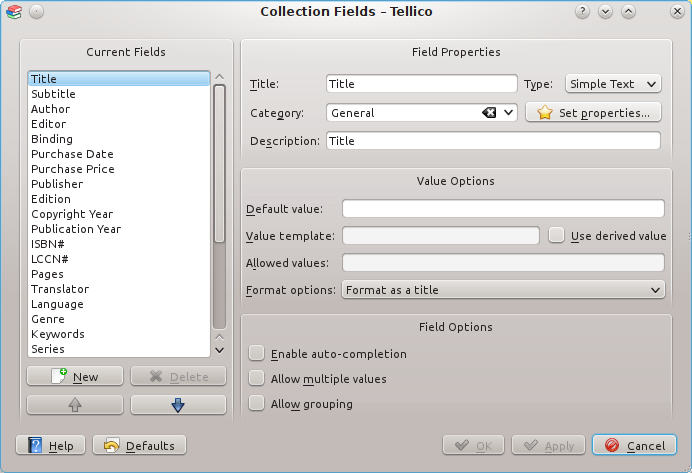692x473 pixels.
Task: Select Copyright Year field
Action: point(119,214)
